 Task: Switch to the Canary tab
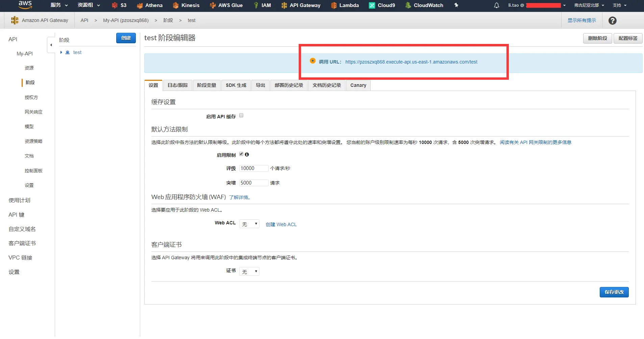click(358, 86)
